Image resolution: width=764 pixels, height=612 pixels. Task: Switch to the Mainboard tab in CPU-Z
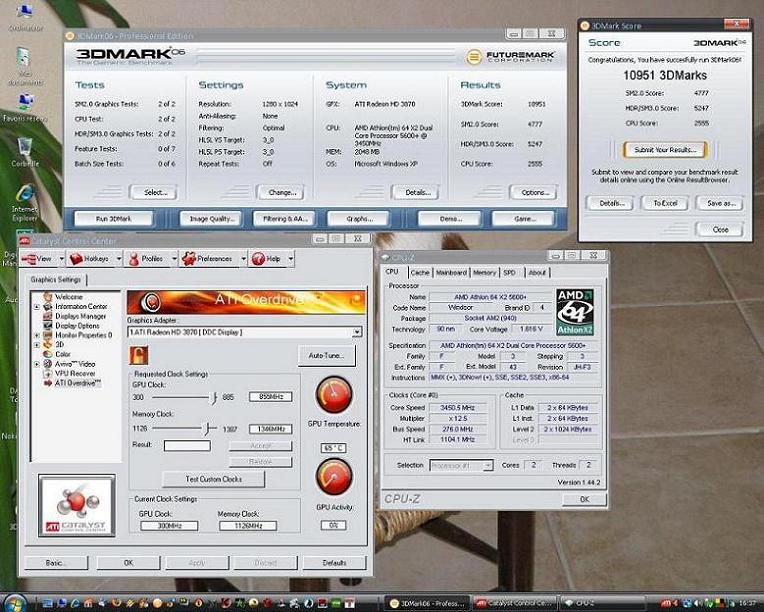point(451,272)
